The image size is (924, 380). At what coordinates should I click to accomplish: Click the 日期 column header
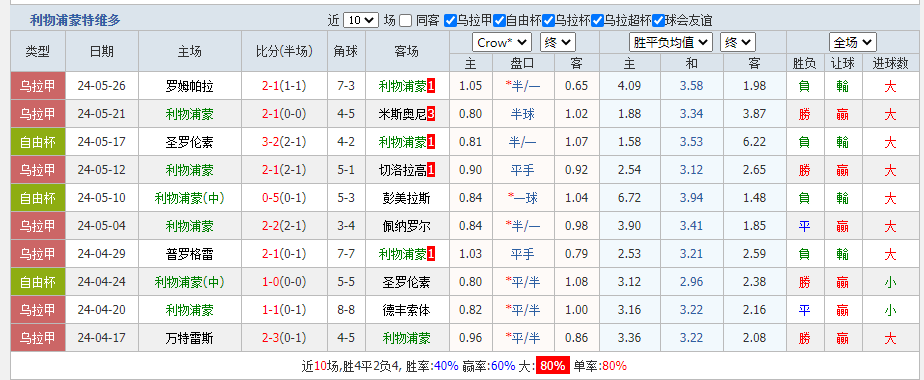pyautogui.click(x=102, y=51)
